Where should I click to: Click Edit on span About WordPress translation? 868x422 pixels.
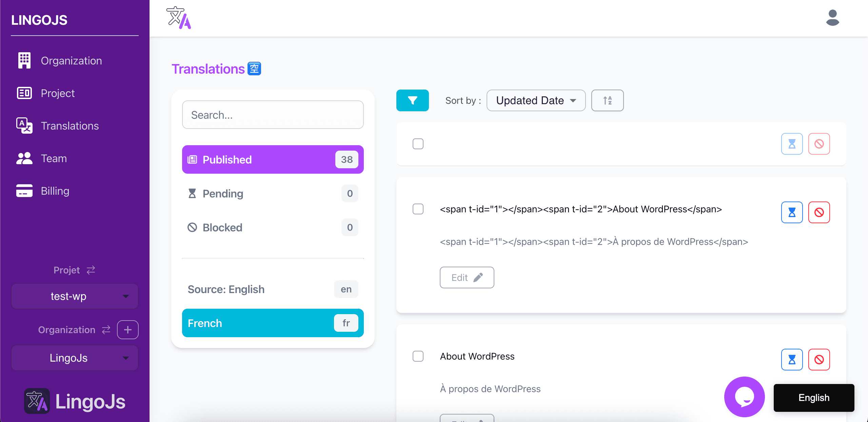(467, 277)
